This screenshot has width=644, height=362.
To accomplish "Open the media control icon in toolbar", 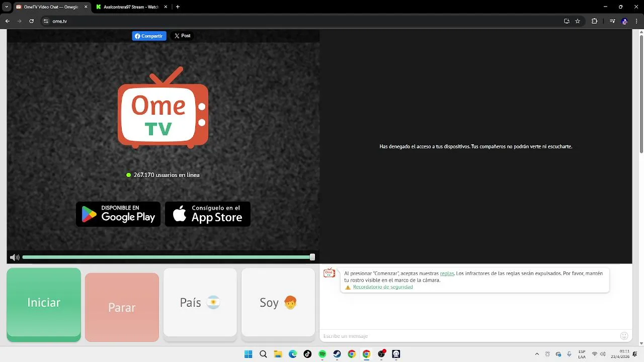I will [612, 21].
